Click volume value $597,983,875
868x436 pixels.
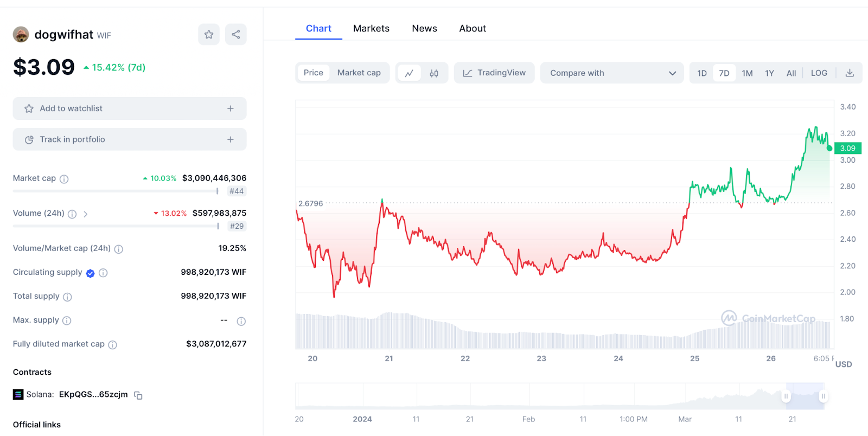click(x=219, y=213)
